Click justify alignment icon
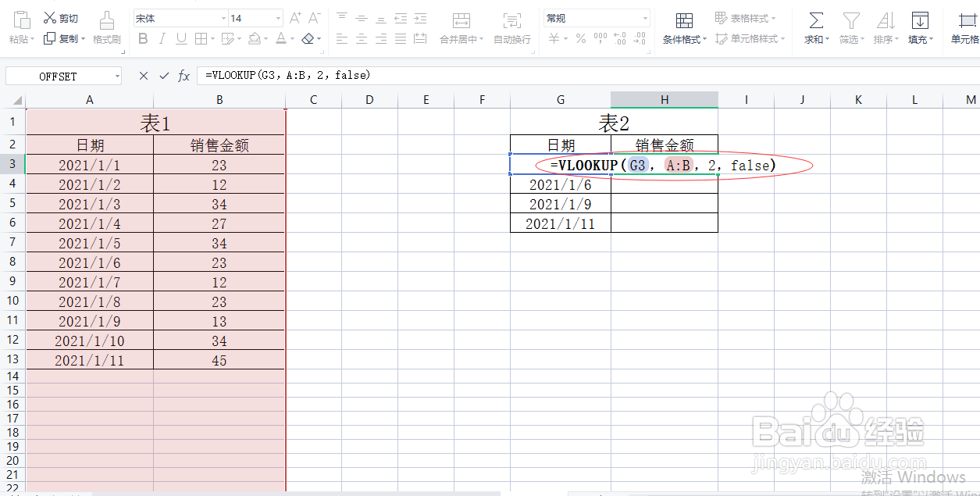980x496 pixels. pyautogui.click(x=401, y=38)
